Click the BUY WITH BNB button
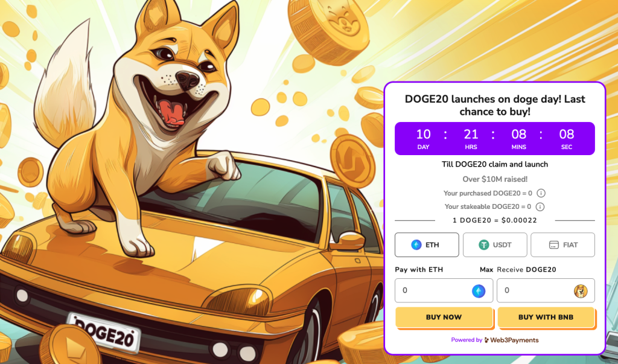 click(x=546, y=317)
